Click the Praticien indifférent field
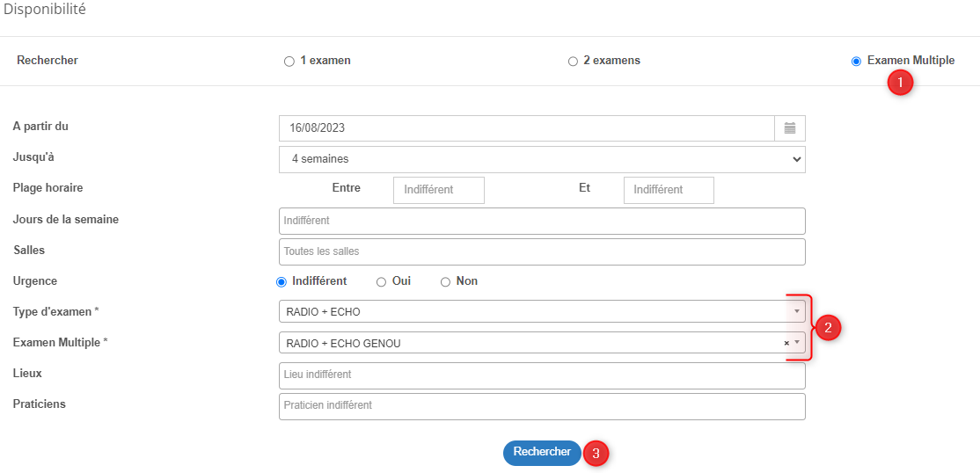The height and width of the screenshot is (473, 980). click(x=542, y=406)
